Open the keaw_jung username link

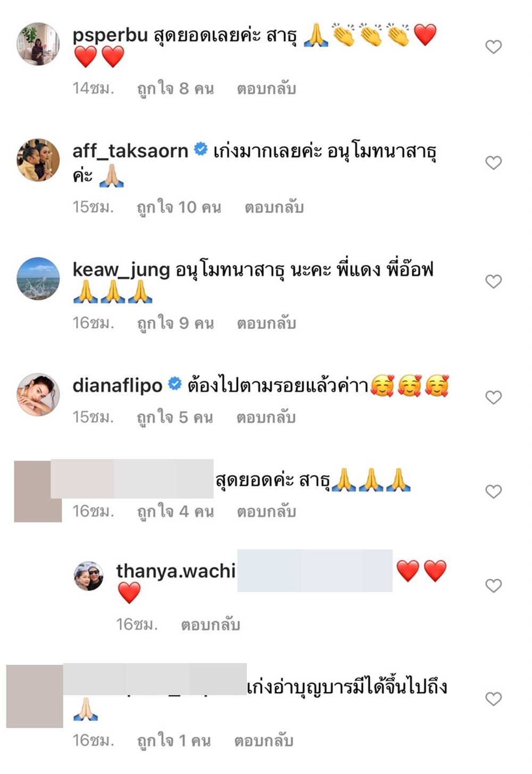[x=121, y=270]
